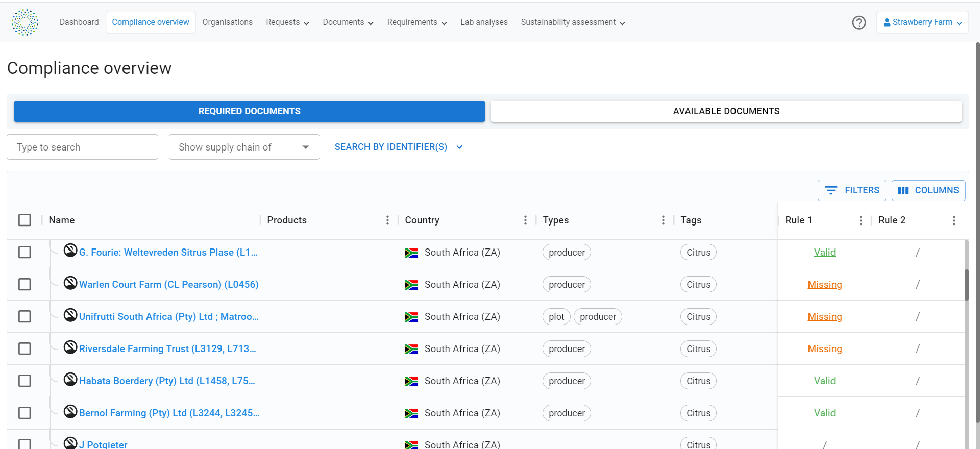Image resolution: width=980 pixels, height=449 pixels.
Task: Expand Search by identifier(s) options
Action: pos(399,147)
